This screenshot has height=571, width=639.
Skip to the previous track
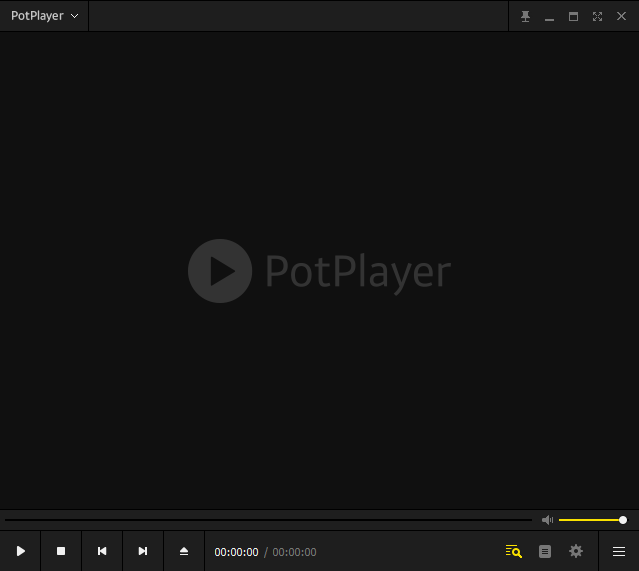102,551
